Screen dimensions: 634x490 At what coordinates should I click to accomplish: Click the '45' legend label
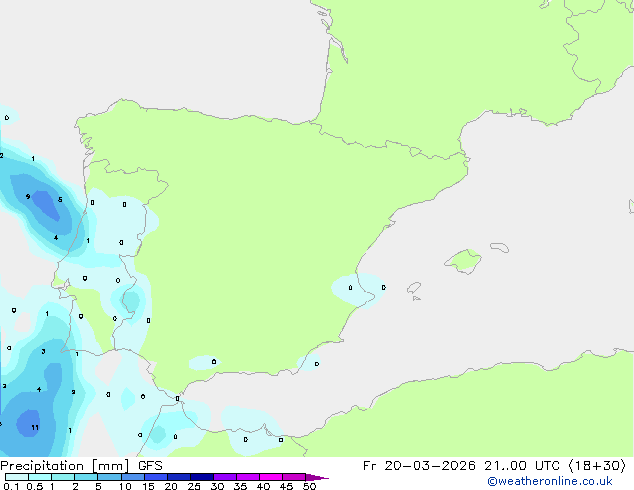287,486
